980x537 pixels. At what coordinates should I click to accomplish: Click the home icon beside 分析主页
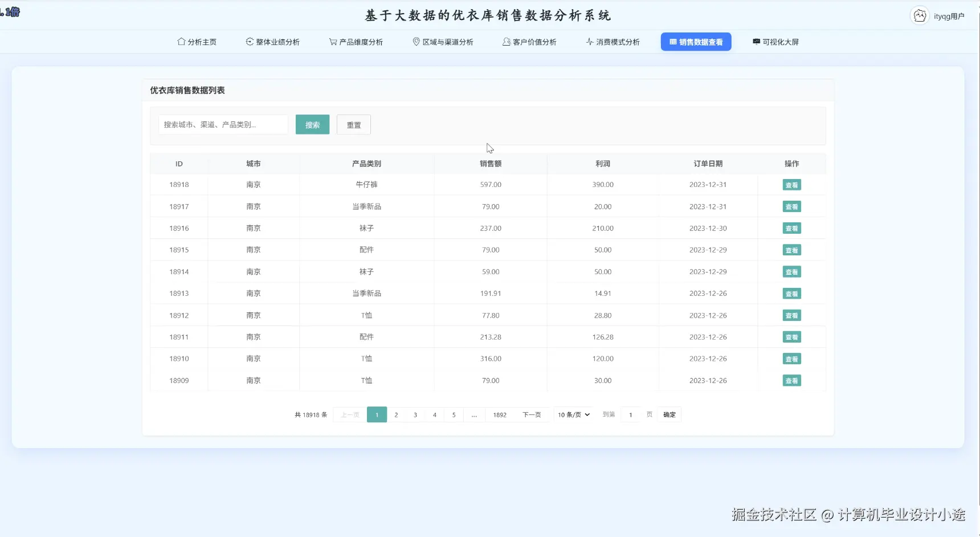click(x=181, y=42)
